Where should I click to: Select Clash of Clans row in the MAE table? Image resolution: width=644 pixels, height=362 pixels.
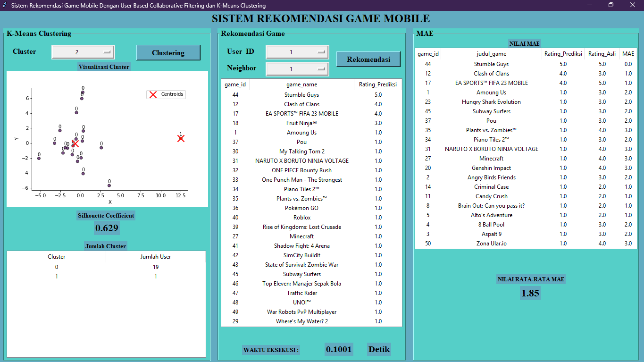(x=492, y=73)
